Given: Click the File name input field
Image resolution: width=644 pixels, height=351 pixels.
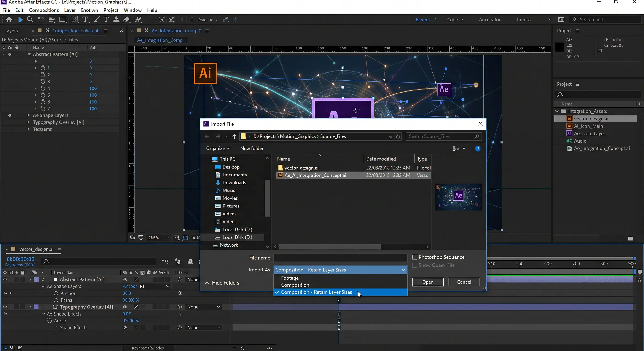Looking at the screenshot, I should [x=340, y=258].
